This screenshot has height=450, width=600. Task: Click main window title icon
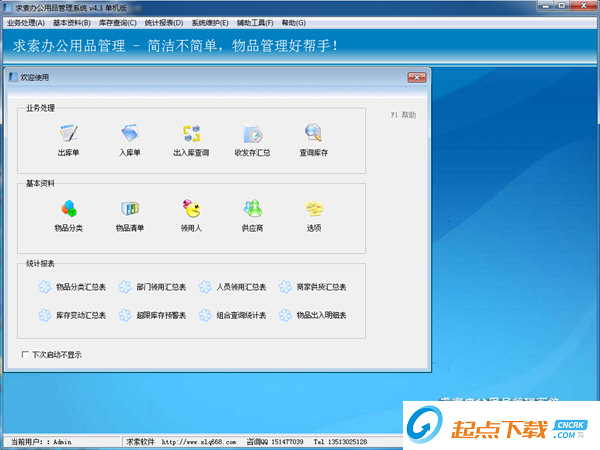click(8, 7)
